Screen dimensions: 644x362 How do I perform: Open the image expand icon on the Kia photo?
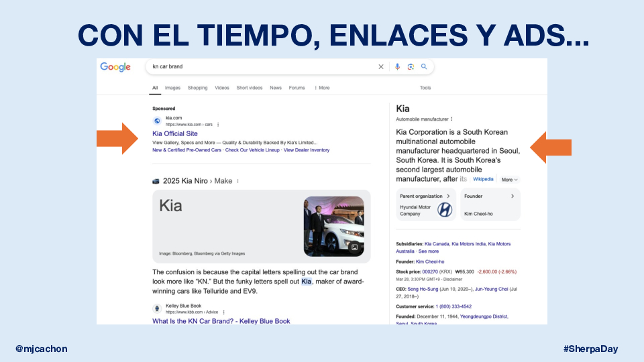354,247
